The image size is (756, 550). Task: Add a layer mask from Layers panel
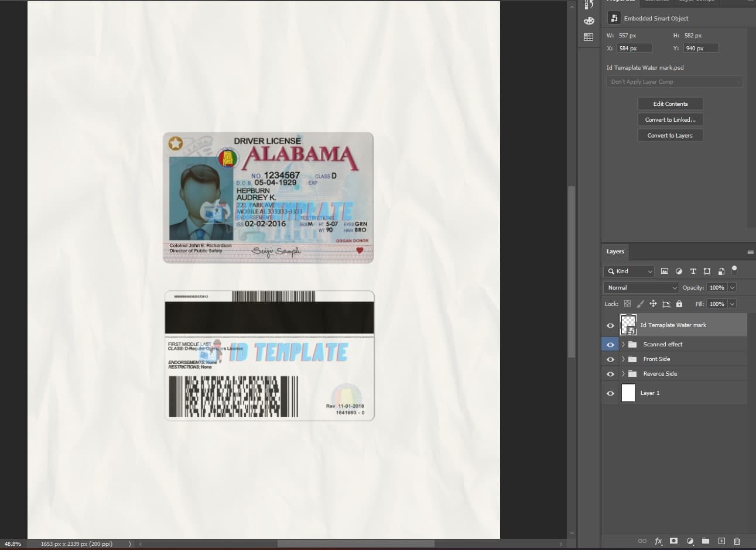(674, 541)
